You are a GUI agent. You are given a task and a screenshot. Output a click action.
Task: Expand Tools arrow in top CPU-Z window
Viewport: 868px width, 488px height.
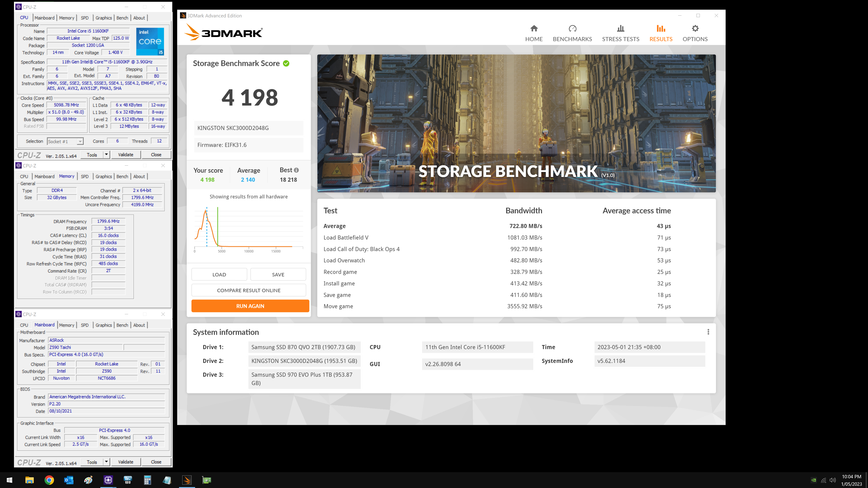pos(106,155)
